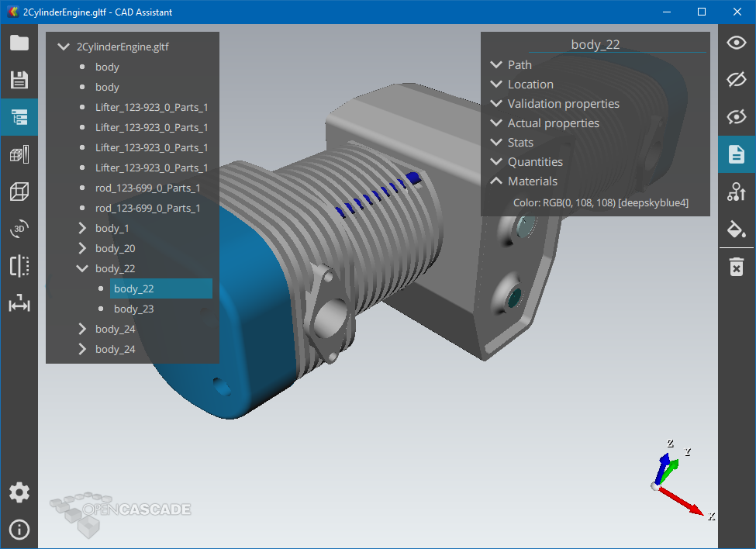The width and height of the screenshot is (756, 549).
Task: Open the paint bucket color icon
Action: click(x=736, y=229)
